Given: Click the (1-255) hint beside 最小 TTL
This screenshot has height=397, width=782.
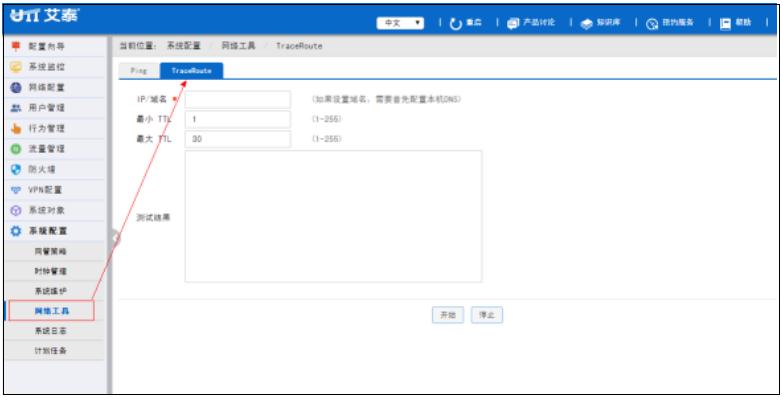Looking at the screenshot, I should tap(327, 119).
